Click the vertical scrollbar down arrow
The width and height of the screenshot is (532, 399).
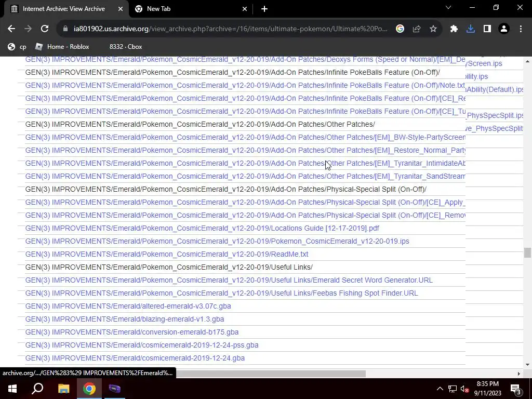coord(527,364)
